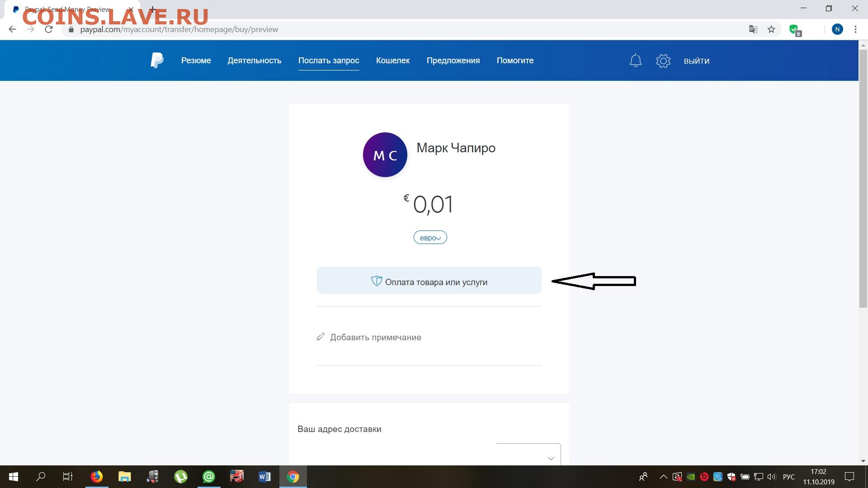
Task: Open the Деятельность menu item
Action: (x=255, y=61)
